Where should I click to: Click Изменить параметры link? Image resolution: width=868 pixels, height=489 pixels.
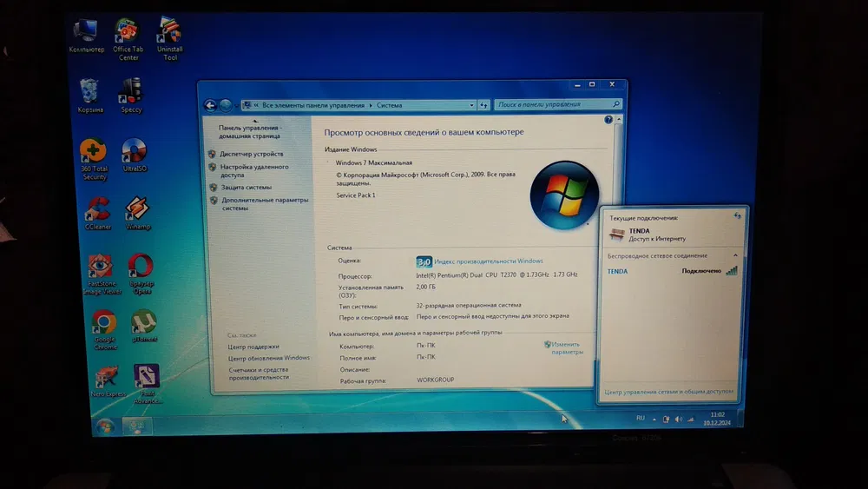[x=566, y=347]
